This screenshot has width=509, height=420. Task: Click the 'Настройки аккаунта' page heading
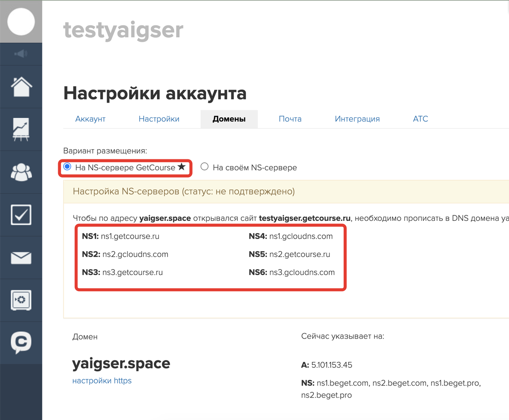[x=155, y=93]
